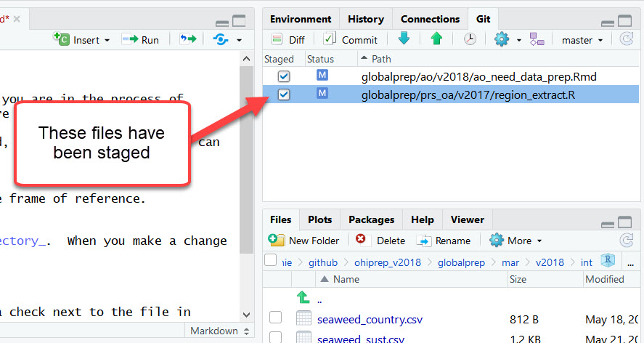Open seaweed_country.csv file
Image resolution: width=644 pixels, height=343 pixels.
point(370,320)
